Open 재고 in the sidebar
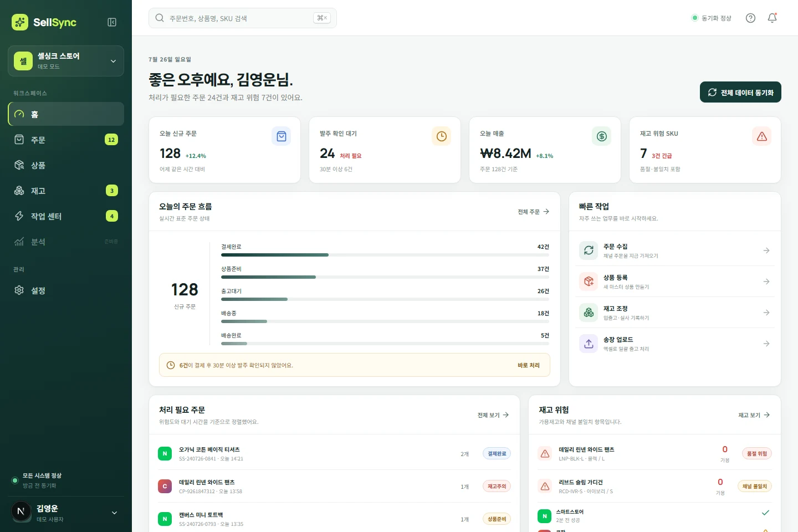The width and height of the screenshot is (798, 532). pyautogui.click(x=66, y=191)
